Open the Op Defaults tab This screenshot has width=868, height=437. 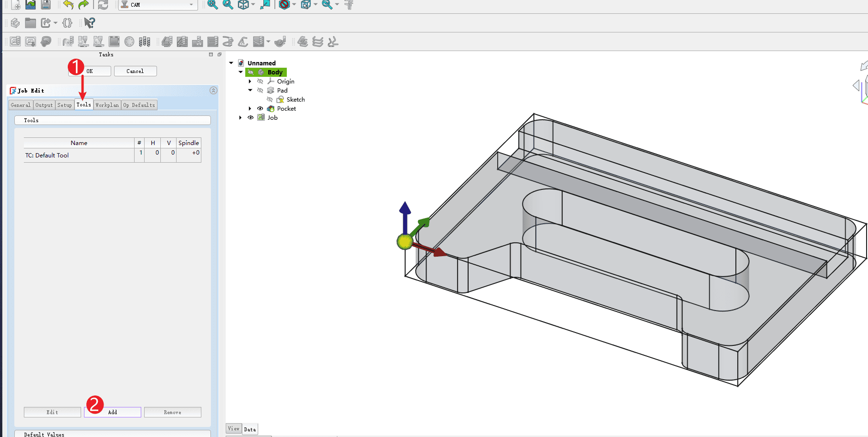click(x=139, y=105)
